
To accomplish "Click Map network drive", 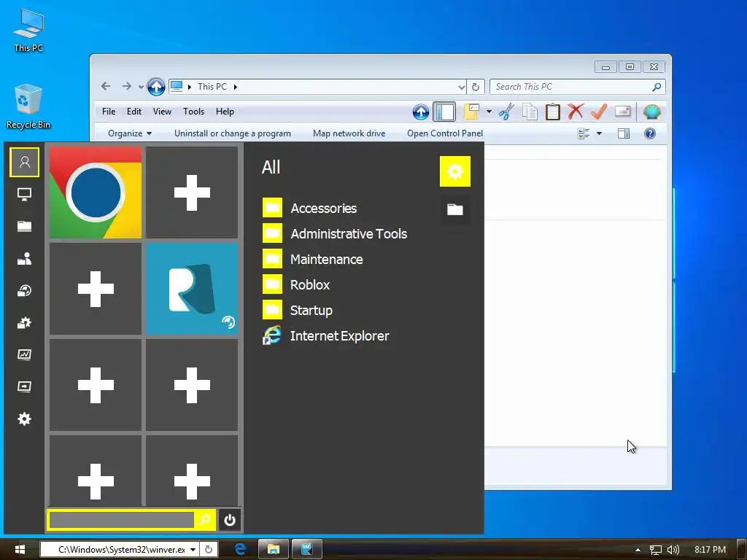I will 349,134.
